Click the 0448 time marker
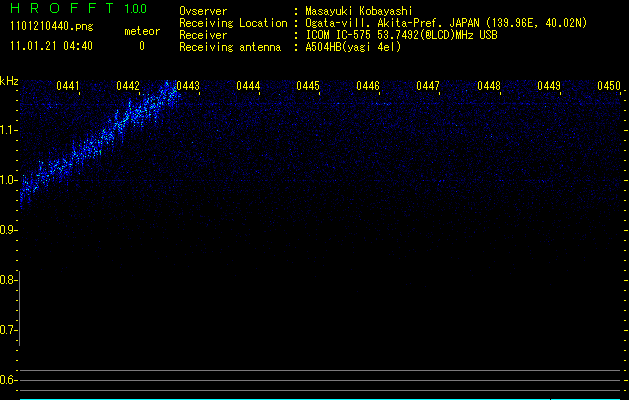Image resolution: width=629 pixels, height=400 pixels. pos(489,86)
